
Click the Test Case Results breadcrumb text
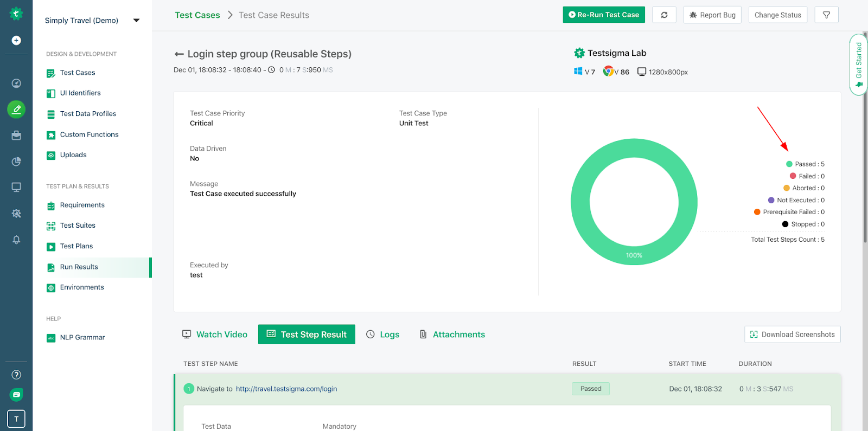(x=274, y=15)
